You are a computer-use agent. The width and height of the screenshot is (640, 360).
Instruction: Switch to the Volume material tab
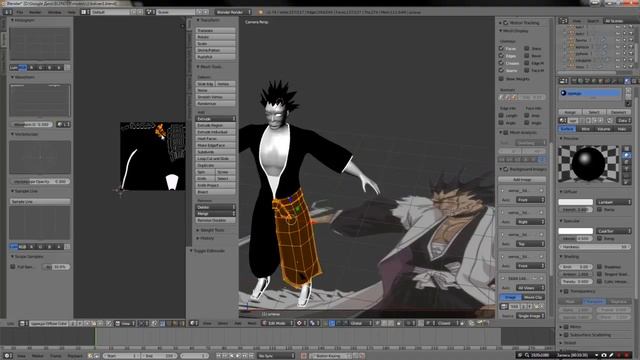pyautogui.click(x=604, y=129)
